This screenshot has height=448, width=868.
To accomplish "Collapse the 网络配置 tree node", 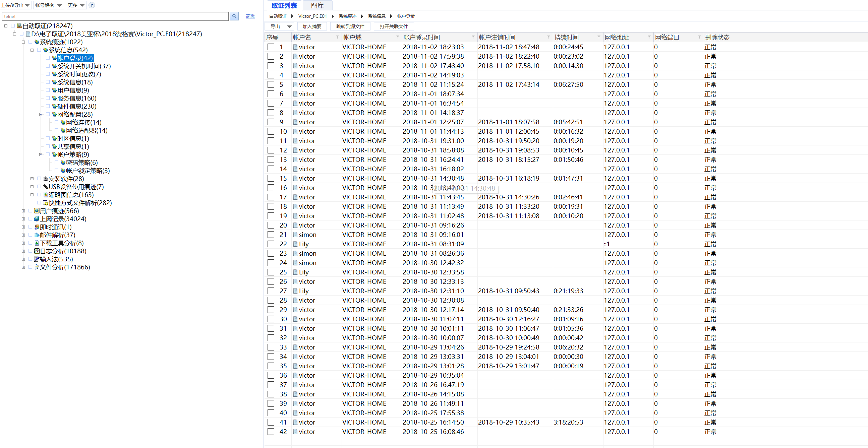I will tap(41, 115).
